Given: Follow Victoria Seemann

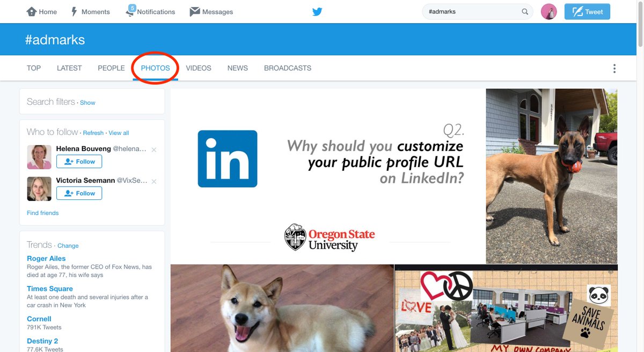Looking at the screenshot, I should [79, 193].
